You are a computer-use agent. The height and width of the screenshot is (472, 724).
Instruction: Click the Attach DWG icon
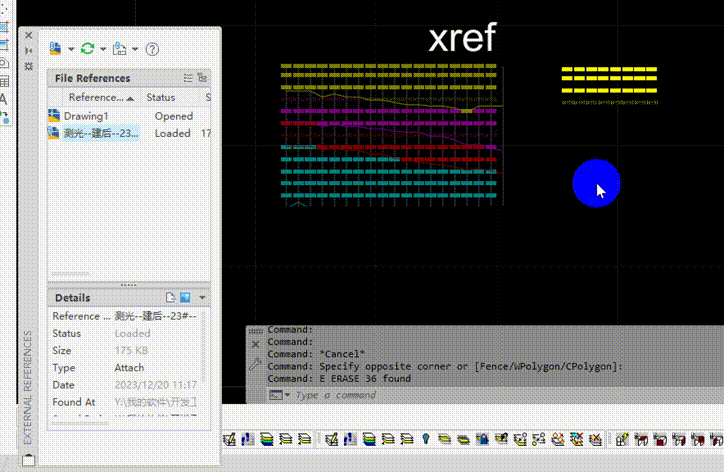click(55, 48)
